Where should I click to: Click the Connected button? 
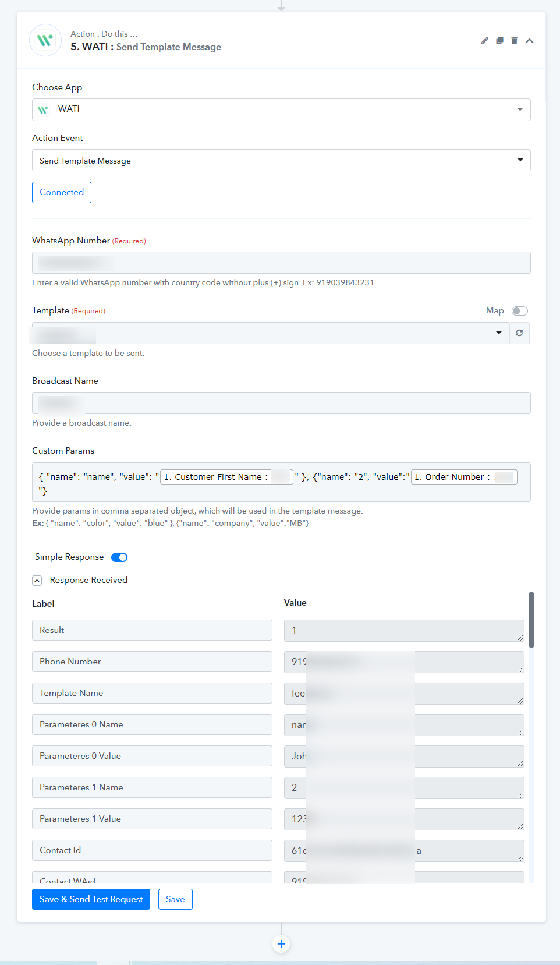tap(62, 192)
